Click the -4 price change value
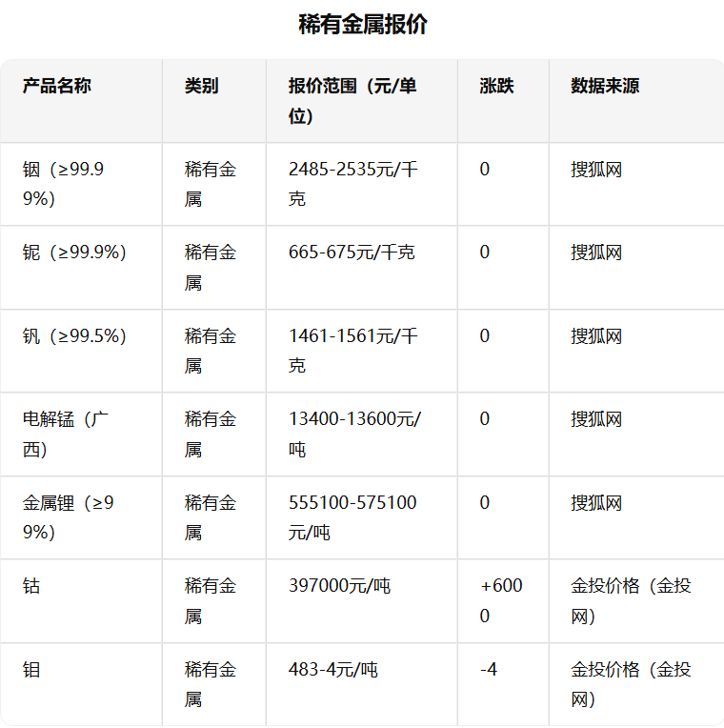 click(489, 670)
